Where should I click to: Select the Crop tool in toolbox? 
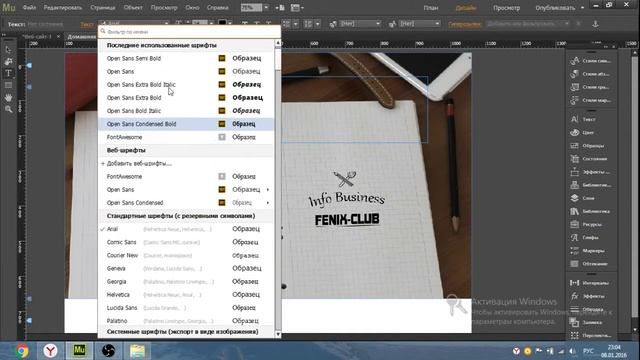point(8,62)
